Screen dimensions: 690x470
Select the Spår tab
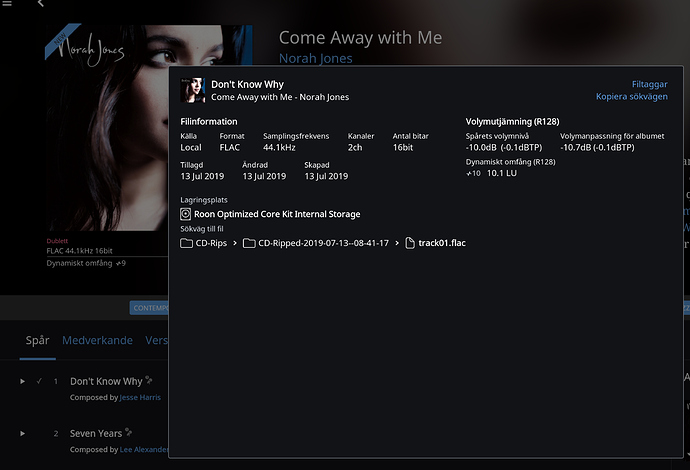click(37, 341)
